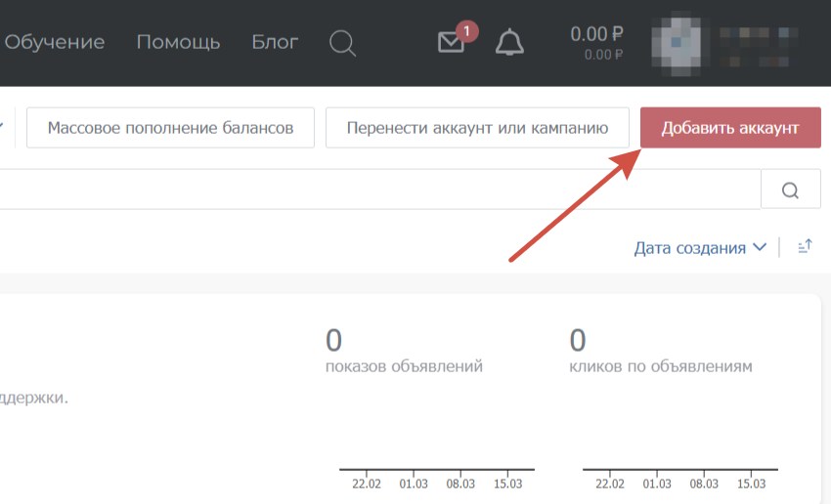Click the кликов по объявлениям counter
Viewport: 831px width, 504px height.
coord(660,354)
